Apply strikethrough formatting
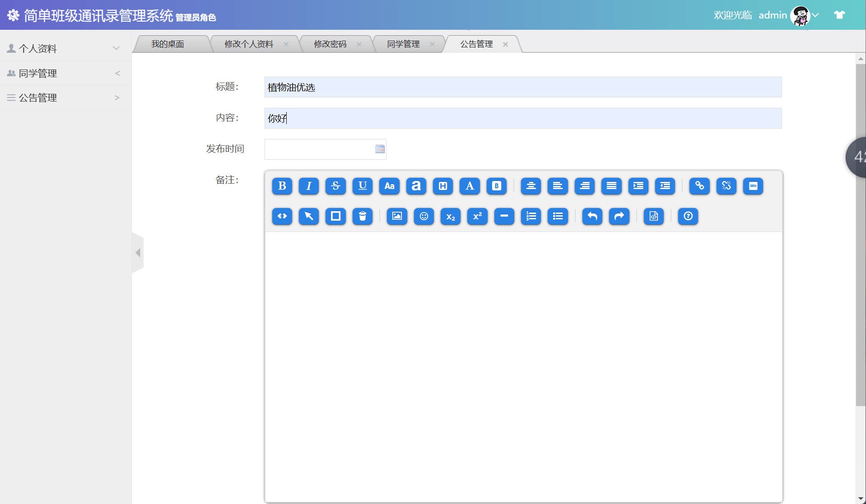The width and height of the screenshot is (866, 504). tap(336, 186)
